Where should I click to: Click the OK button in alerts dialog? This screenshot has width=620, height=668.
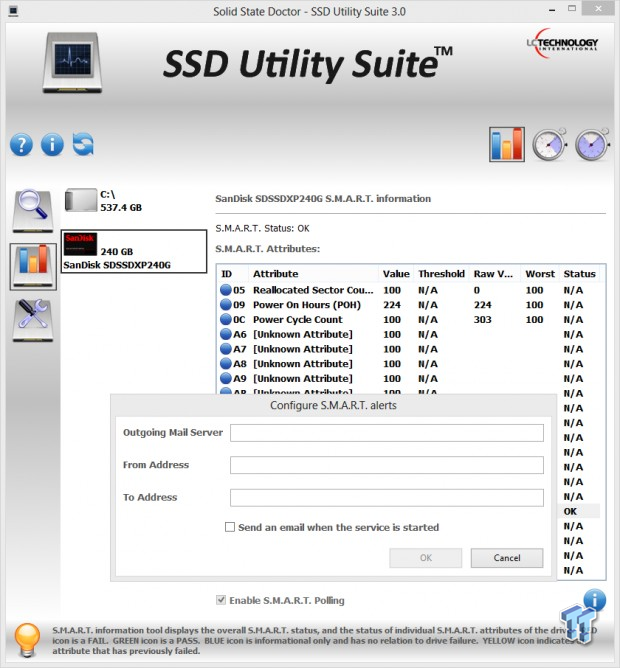[x=425, y=558]
